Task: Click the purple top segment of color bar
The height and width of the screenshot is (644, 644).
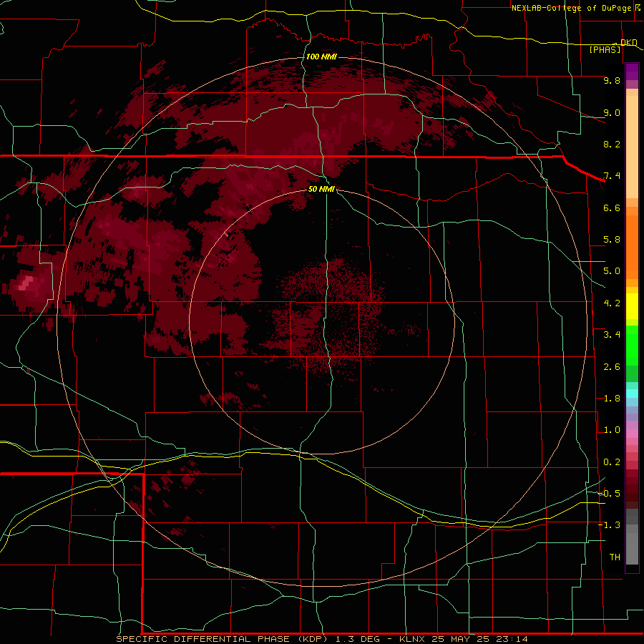Action: pyautogui.click(x=632, y=72)
